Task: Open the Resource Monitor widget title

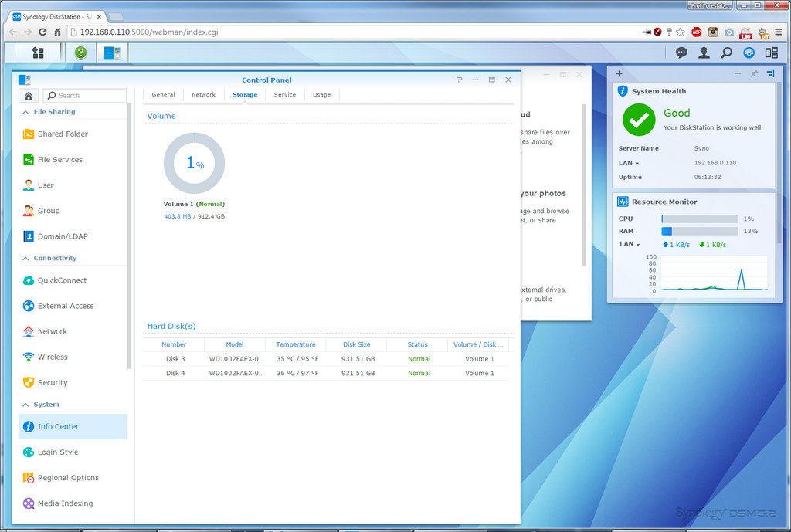Action: coord(664,202)
